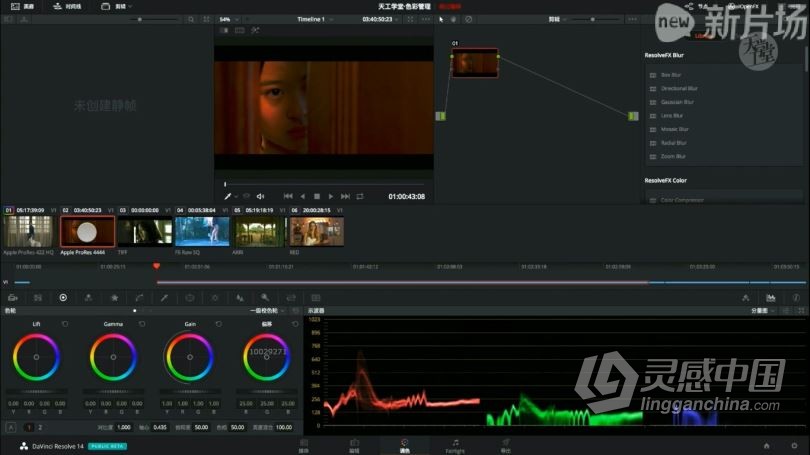Screen dimensions: 810x455
Task: Open the Blur palette
Action: point(240,298)
